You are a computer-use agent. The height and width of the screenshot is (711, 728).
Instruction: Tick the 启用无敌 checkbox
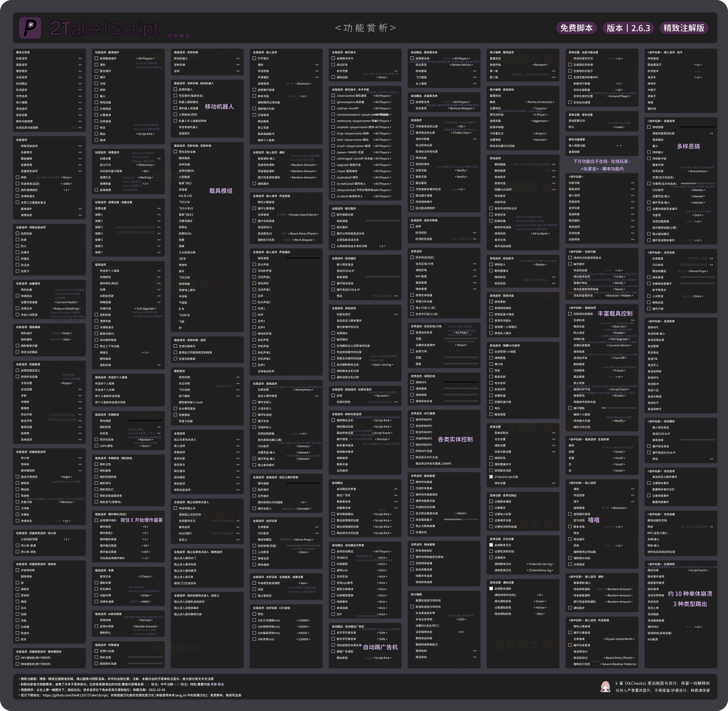click(18, 233)
